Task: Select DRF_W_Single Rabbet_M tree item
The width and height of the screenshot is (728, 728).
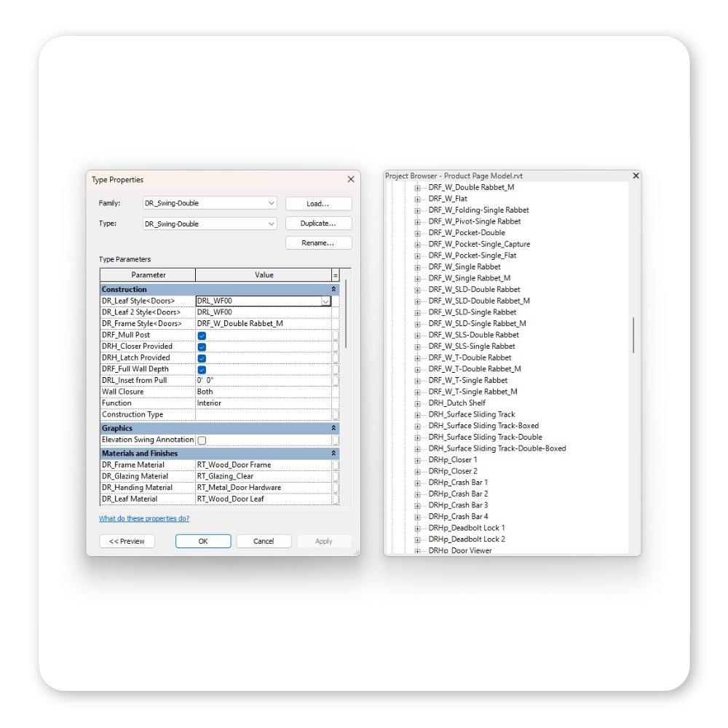Action: coord(470,278)
